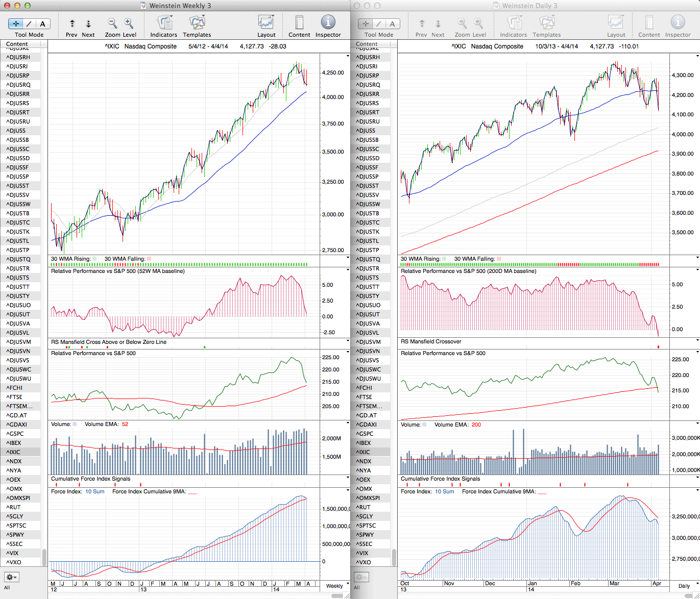Screen dimensions: 700x599
Task: Click the Content column header in Weekly list
Action: (x=17, y=44)
